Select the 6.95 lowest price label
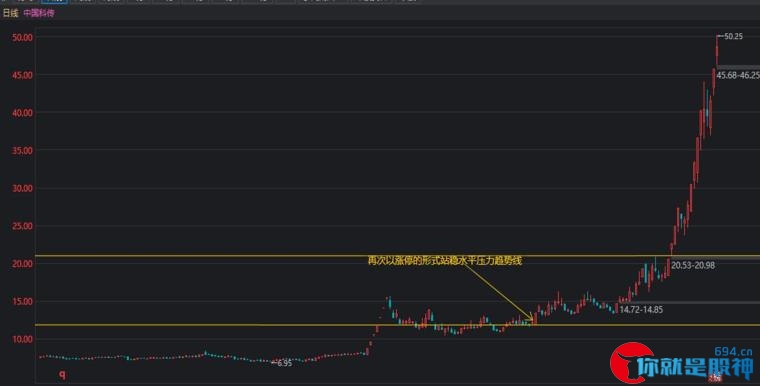 click(x=284, y=363)
